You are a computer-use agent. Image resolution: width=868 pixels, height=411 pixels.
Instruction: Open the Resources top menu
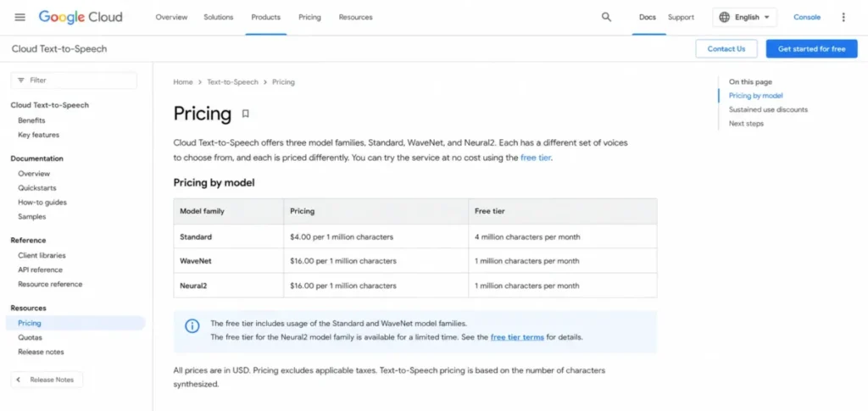(x=355, y=17)
